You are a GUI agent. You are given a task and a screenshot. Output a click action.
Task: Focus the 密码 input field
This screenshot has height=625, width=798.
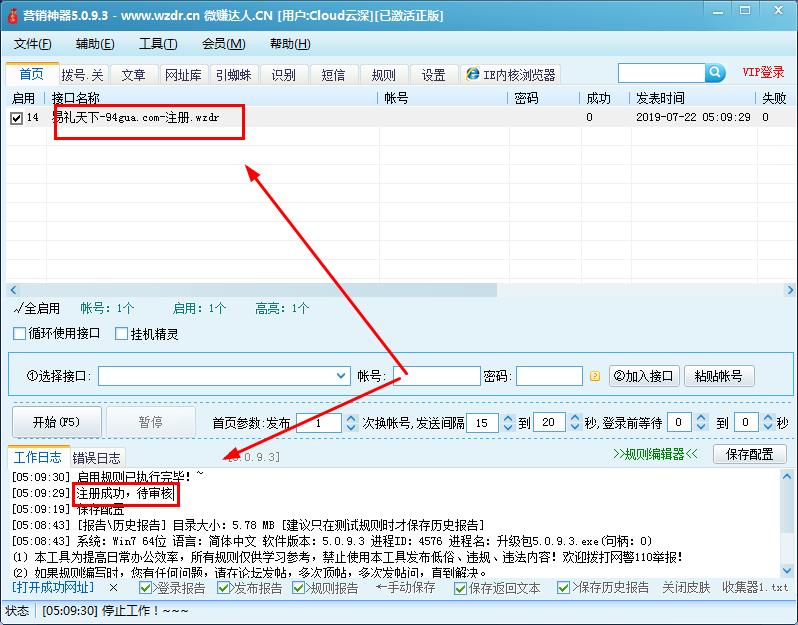(x=549, y=376)
